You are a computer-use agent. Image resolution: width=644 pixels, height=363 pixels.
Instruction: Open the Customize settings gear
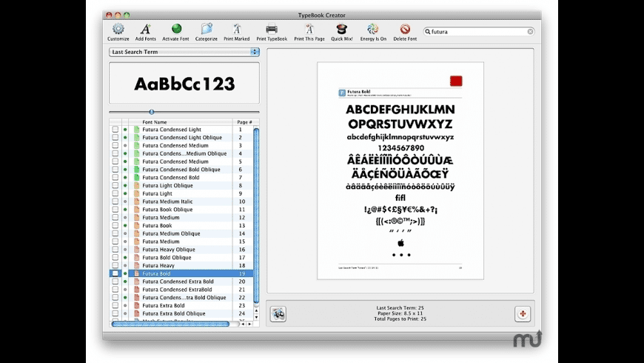118,30
